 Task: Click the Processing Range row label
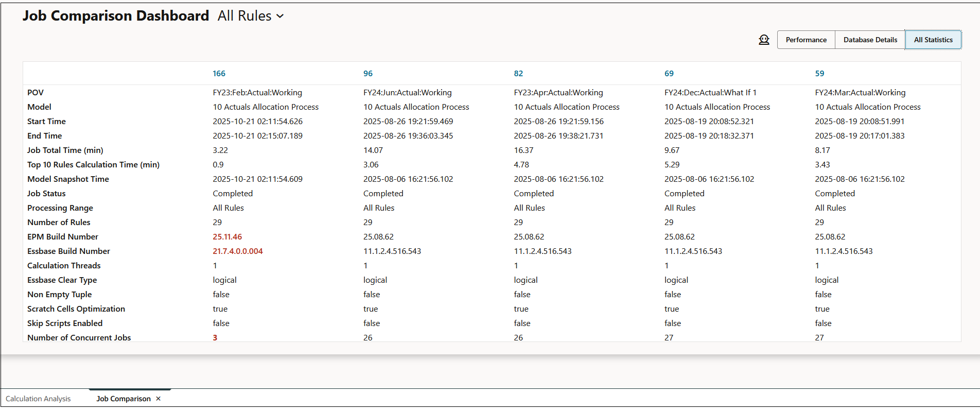pyautogui.click(x=60, y=208)
